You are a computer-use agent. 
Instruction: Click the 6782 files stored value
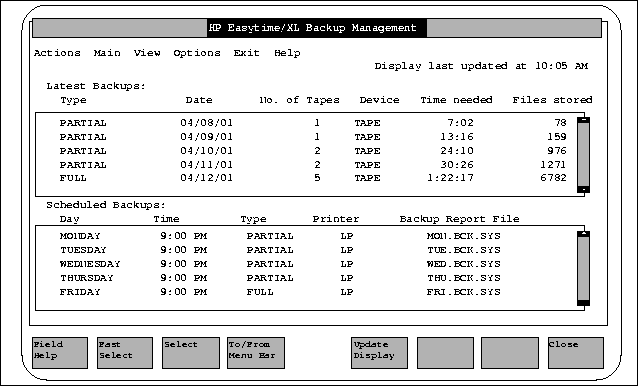[x=553, y=178]
